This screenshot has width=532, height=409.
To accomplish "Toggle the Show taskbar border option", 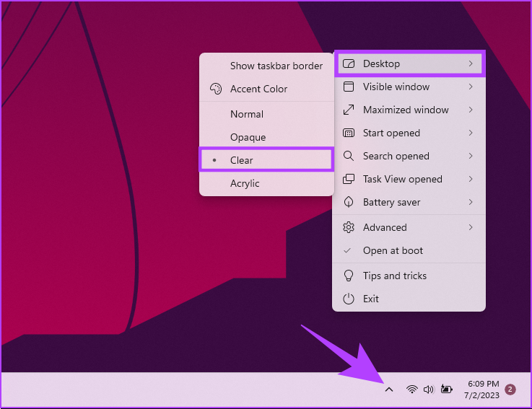I will (x=266, y=66).
